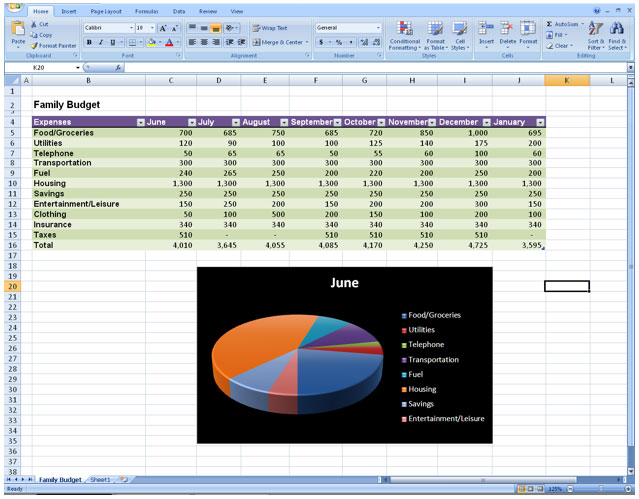Click the Merge & Center button
Screen dimensions: 639x499
pos(279,43)
